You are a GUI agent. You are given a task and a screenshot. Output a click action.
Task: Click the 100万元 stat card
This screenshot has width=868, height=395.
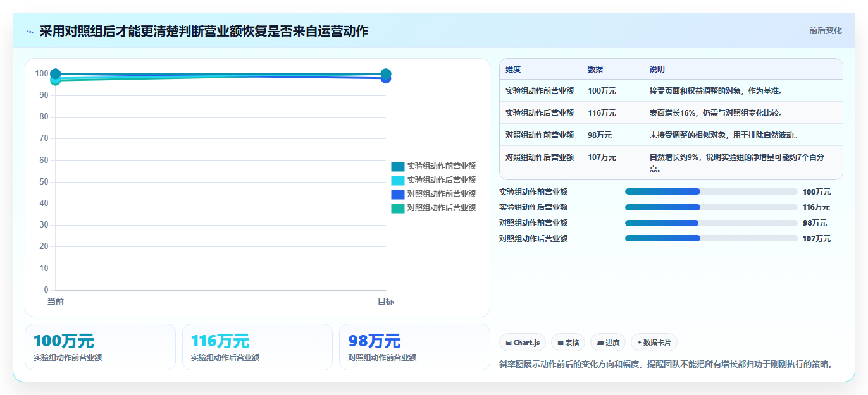click(x=100, y=347)
